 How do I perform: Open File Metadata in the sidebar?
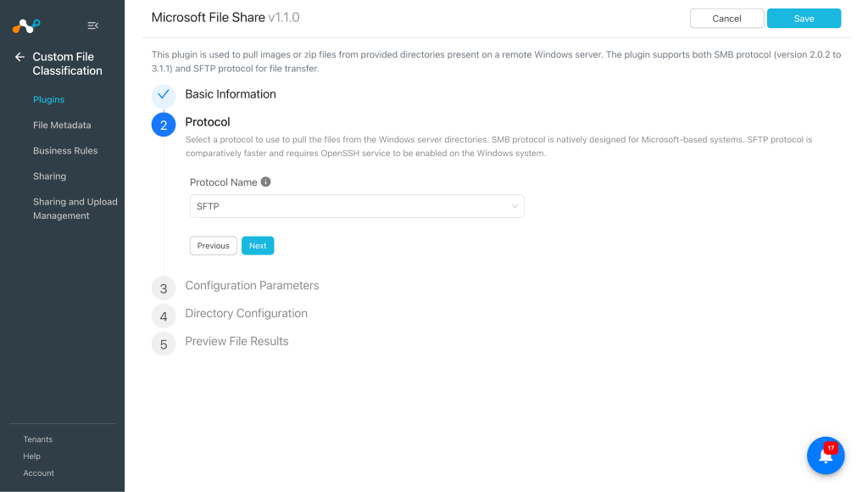[62, 126]
